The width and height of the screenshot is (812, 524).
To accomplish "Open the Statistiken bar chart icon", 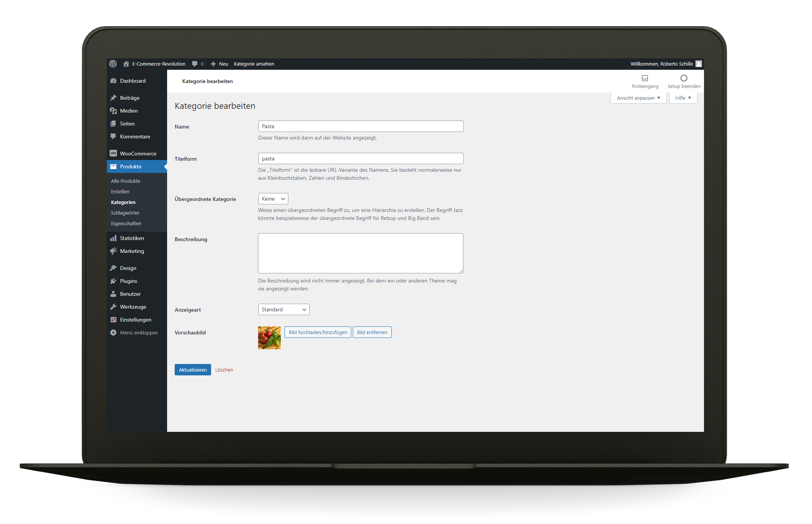I will [x=113, y=238].
